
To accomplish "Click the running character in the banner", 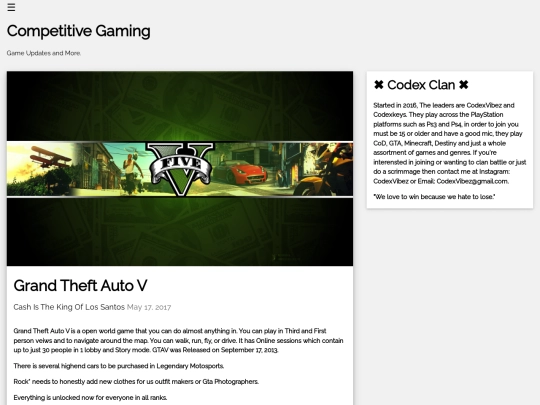I will (131, 172).
